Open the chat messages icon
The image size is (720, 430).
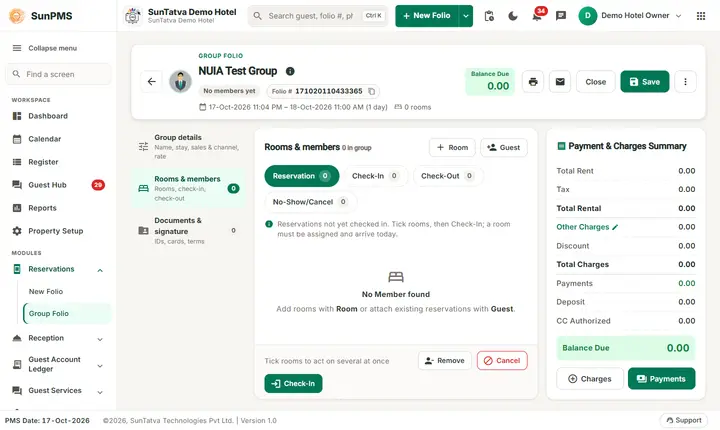(561, 16)
